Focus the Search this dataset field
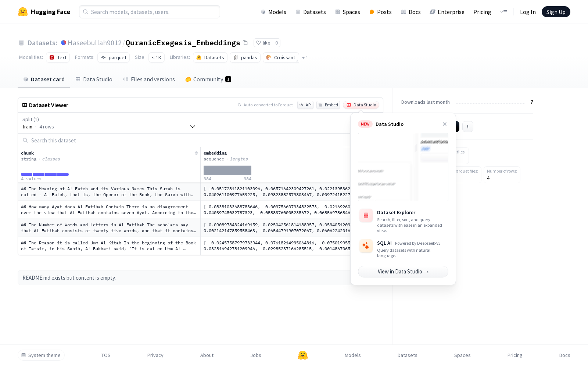This screenshot has height=368, width=588. pos(184,140)
